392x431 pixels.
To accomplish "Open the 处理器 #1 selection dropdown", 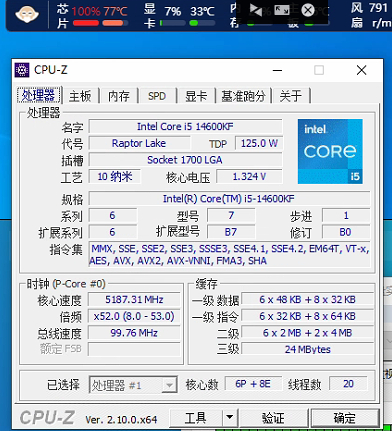I will [x=133, y=385].
